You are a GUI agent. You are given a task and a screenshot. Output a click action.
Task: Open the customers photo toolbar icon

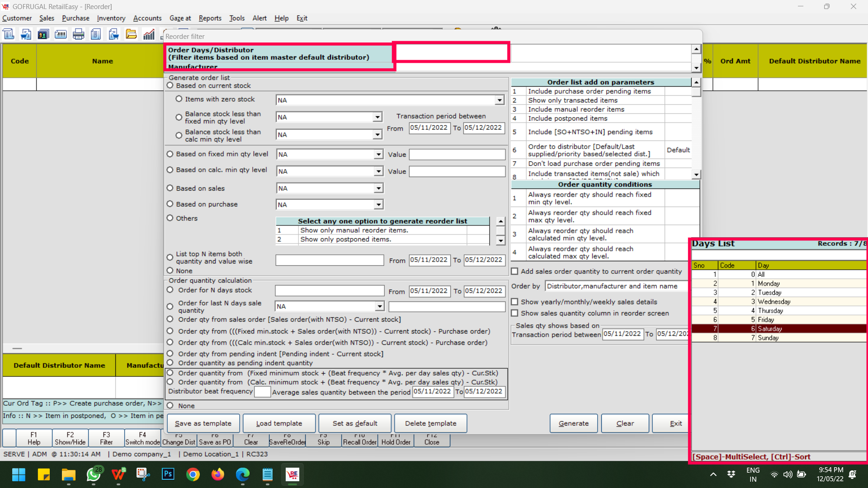click(43, 34)
